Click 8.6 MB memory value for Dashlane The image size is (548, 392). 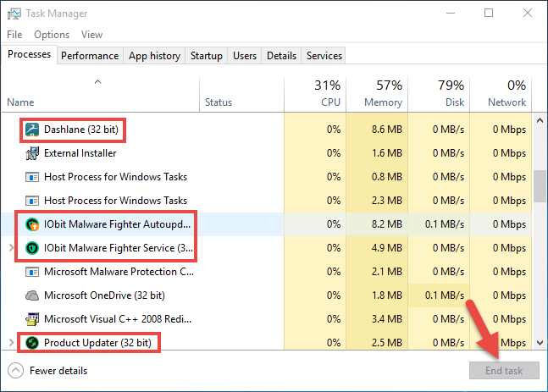click(x=386, y=130)
